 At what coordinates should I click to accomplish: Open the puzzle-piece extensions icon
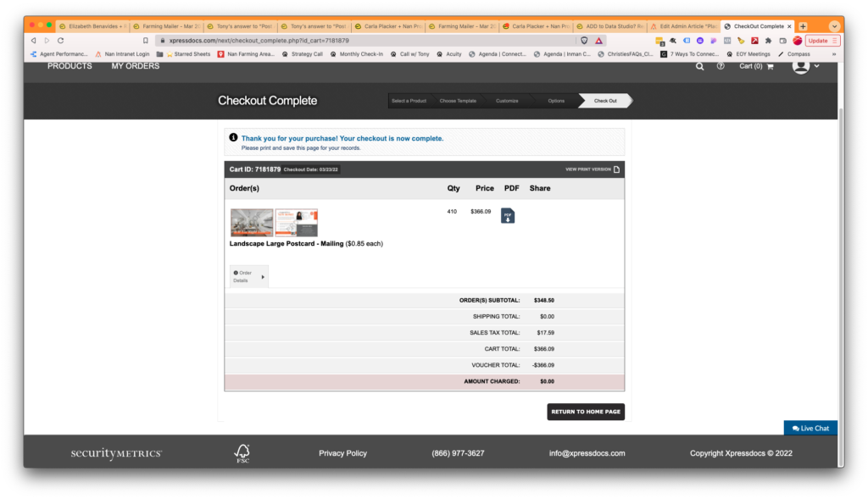pyautogui.click(x=768, y=41)
